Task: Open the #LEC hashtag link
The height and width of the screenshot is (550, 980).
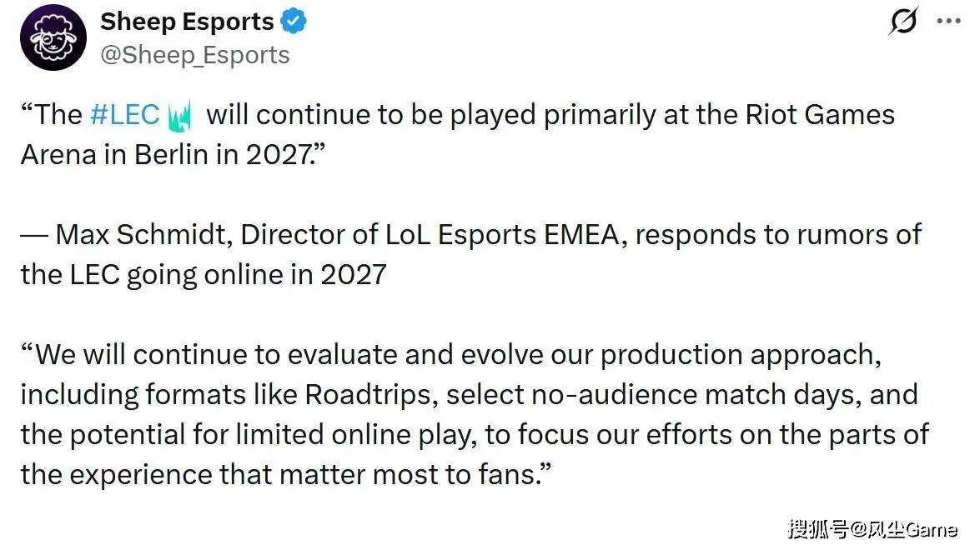Action: point(124,115)
